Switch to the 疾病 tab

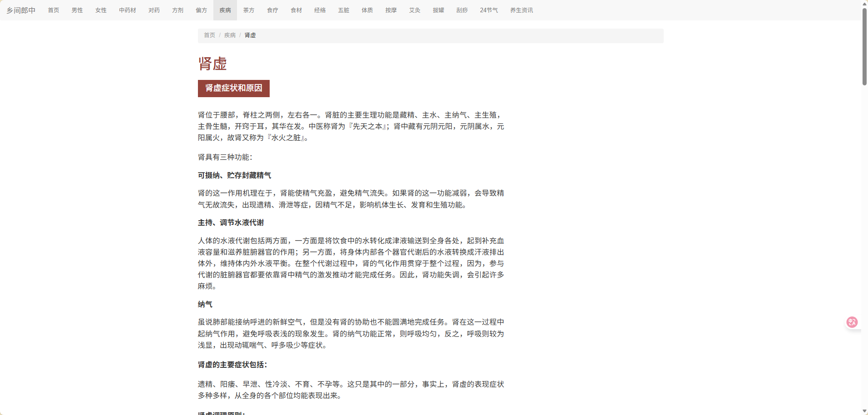point(225,10)
